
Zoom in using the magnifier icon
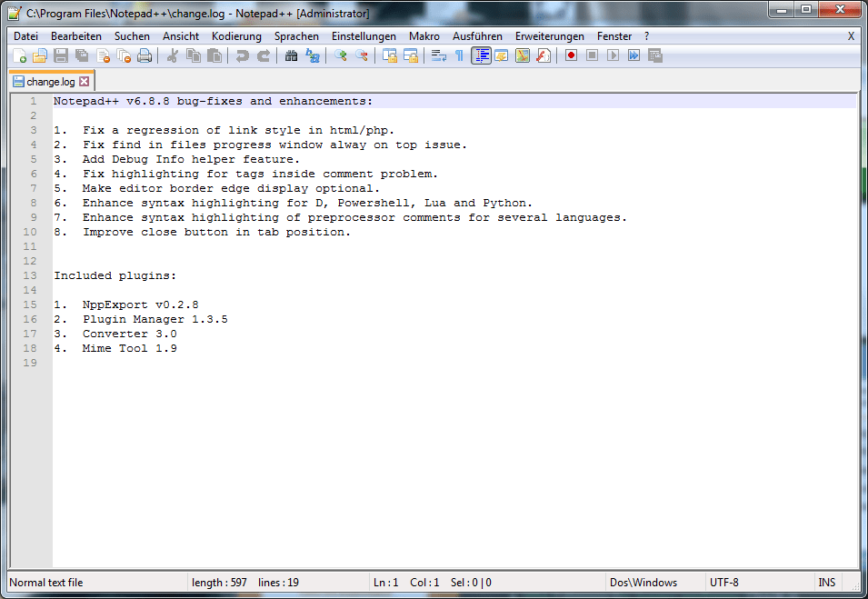(338, 55)
